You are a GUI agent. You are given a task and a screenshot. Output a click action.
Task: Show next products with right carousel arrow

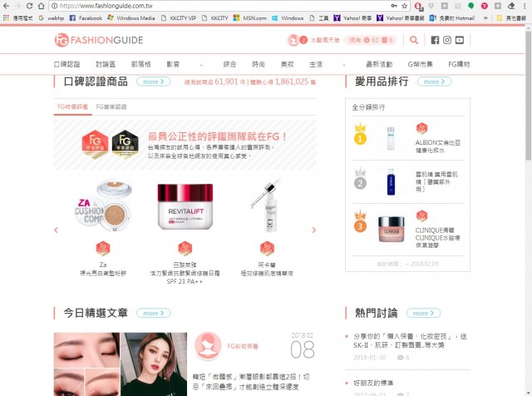pyautogui.click(x=313, y=230)
